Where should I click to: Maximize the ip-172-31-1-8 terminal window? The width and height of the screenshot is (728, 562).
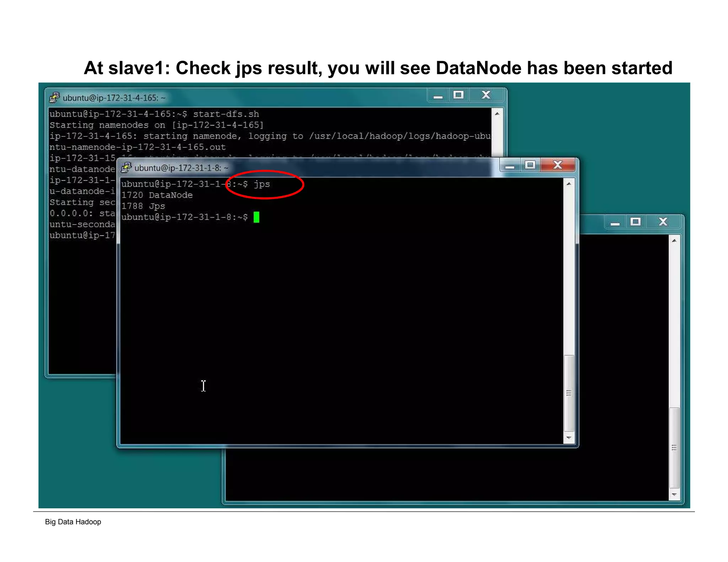coord(530,165)
